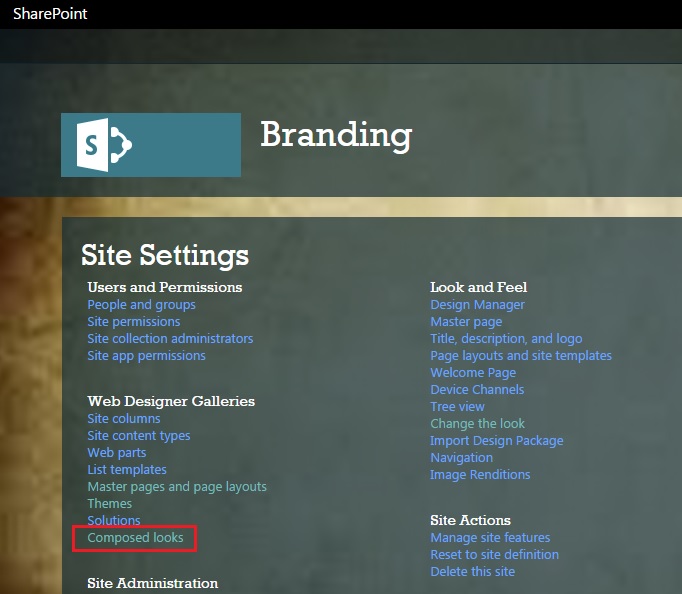Open the Solutions gallery

click(x=114, y=520)
